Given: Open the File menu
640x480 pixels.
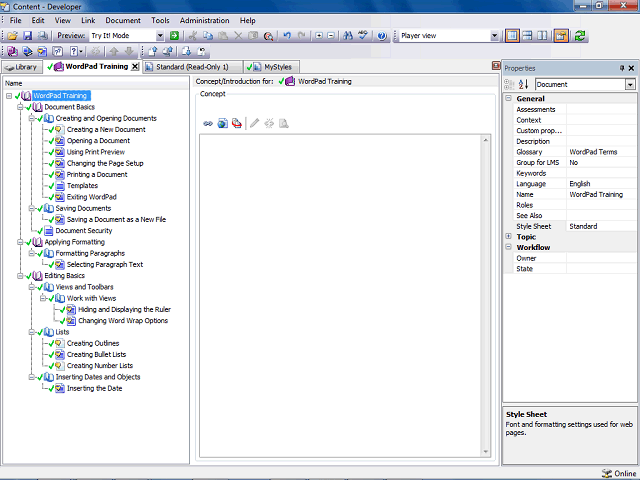Looking at the screenshot, I should pyautogui.click(x=16, y=20).
